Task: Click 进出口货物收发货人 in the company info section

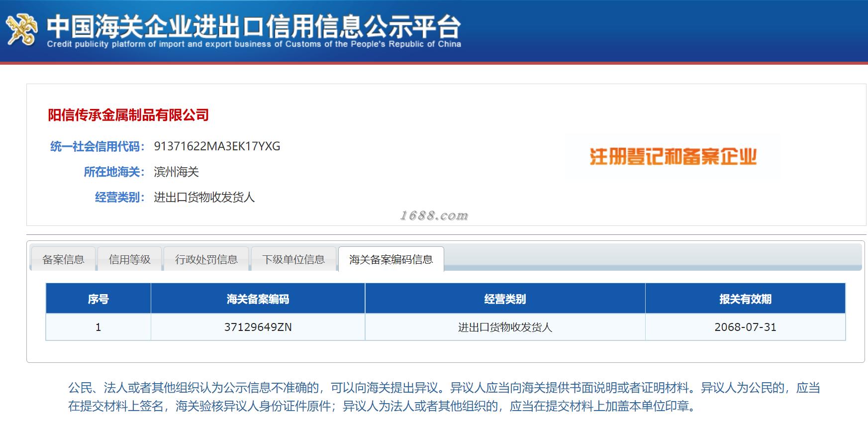Action: pos(204,197)
